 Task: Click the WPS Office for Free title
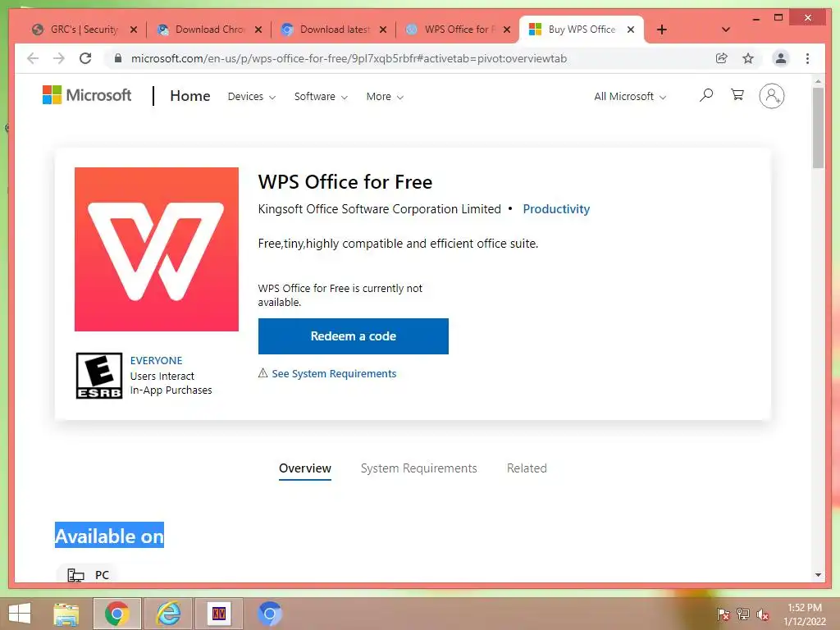pos(345,182)
